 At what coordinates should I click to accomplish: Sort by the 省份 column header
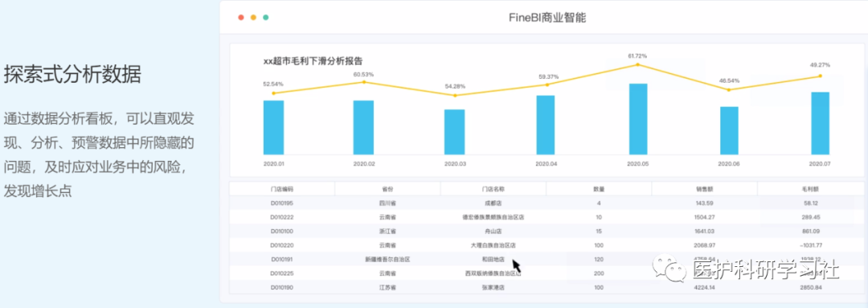pos(387,189)
